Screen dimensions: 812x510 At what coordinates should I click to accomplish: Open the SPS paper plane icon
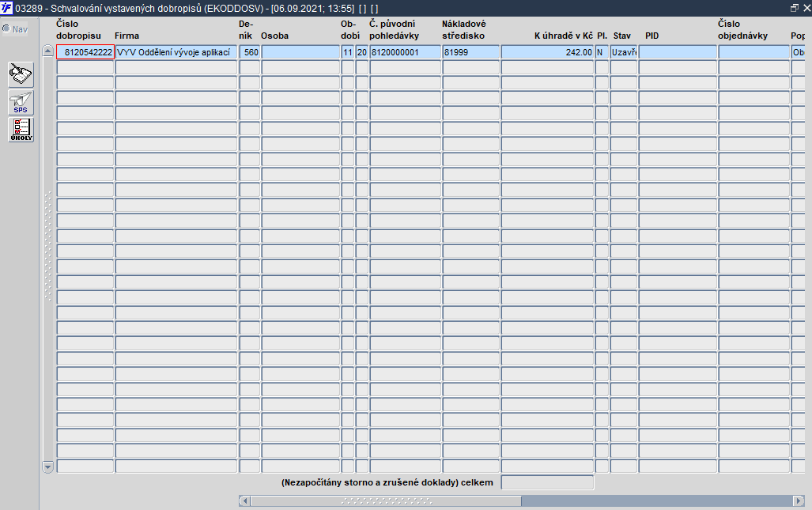tap(21, 102)
